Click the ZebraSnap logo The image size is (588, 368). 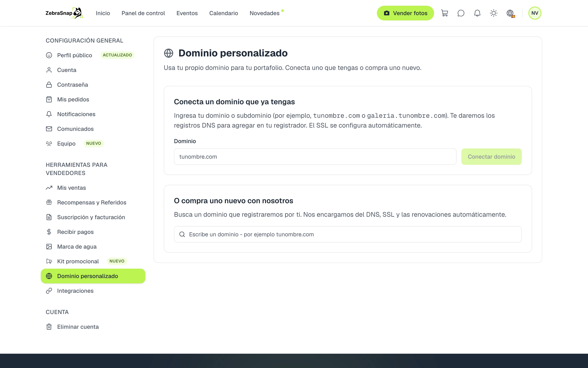pos(64,13)
